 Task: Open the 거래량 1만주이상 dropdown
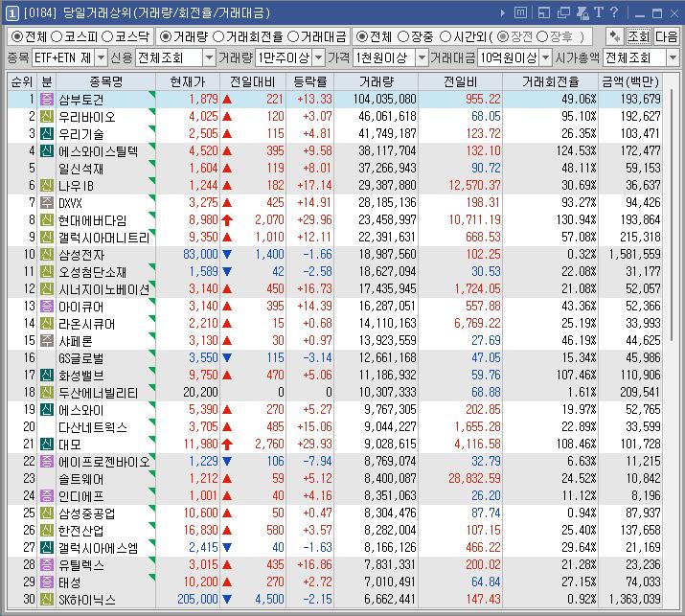pyautogui.click(x=319, y=57)
